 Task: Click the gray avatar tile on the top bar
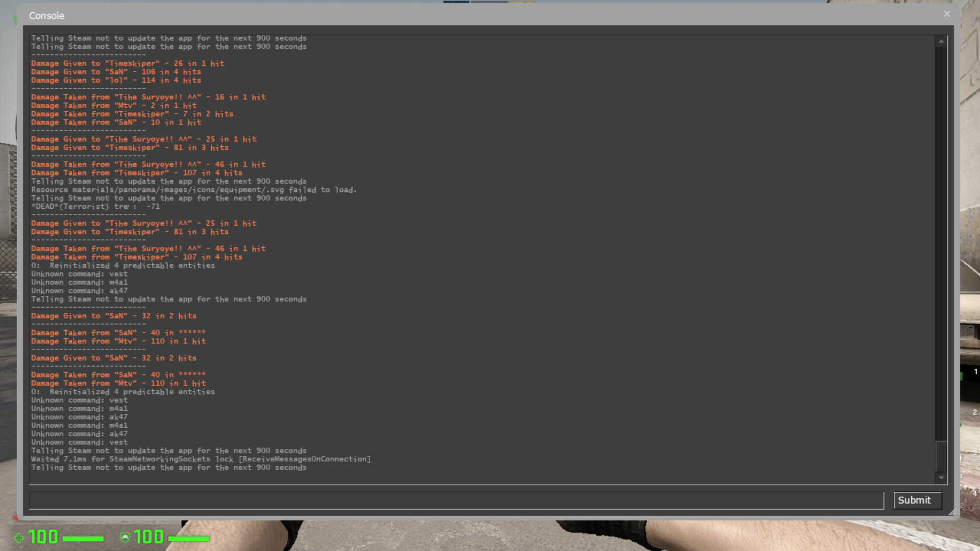coord(489,3)
